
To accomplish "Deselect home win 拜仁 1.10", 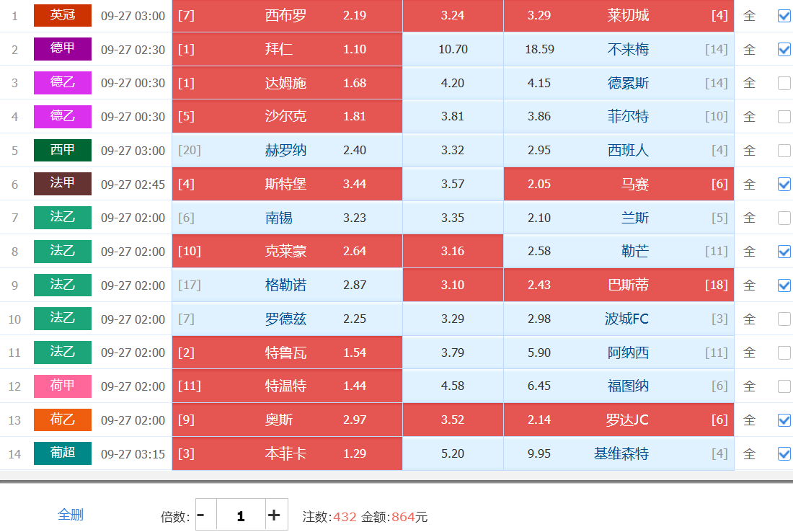I will (287, 49).
